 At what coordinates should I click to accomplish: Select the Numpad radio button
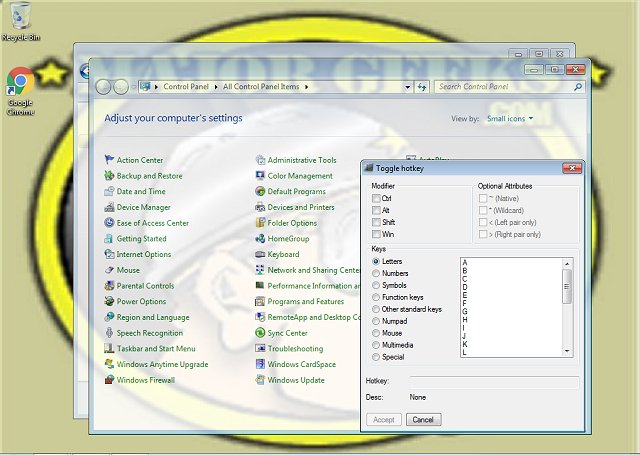click(376, 321)
